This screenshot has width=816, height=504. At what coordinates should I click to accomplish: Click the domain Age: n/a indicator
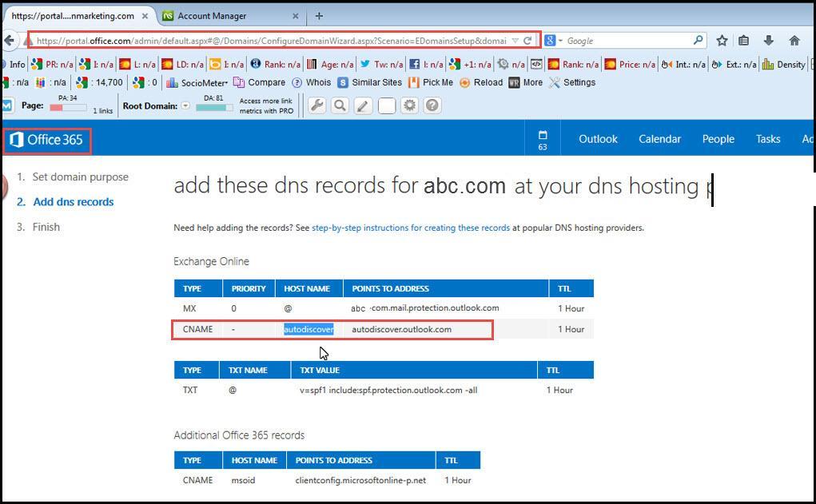click(x=330, y=65)
